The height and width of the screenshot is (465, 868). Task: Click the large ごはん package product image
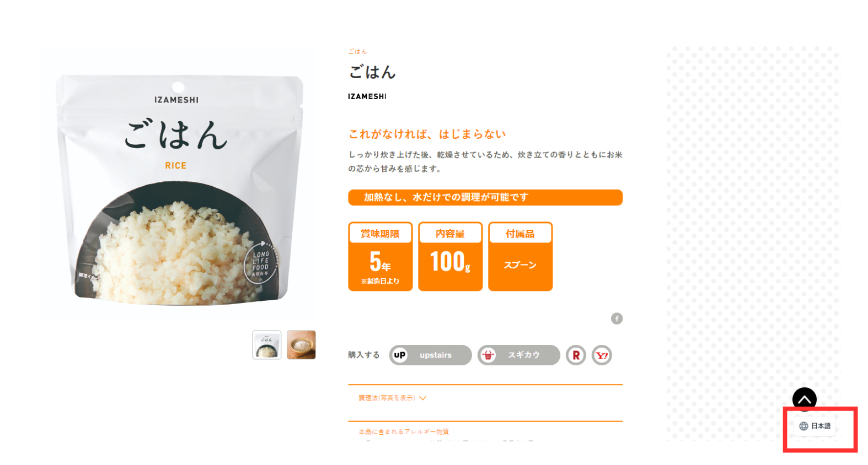(179, 183)
